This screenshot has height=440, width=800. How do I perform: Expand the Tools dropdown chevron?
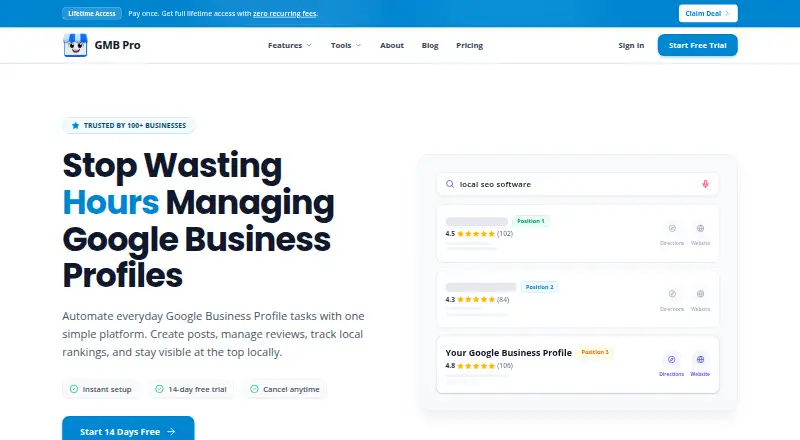(358, 45)
